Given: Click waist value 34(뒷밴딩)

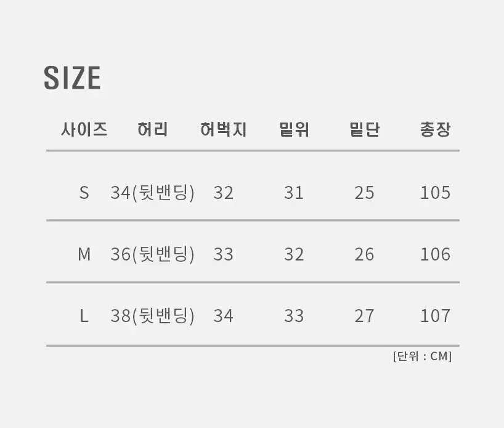Looking at the screenshot, I should [153, 193].
